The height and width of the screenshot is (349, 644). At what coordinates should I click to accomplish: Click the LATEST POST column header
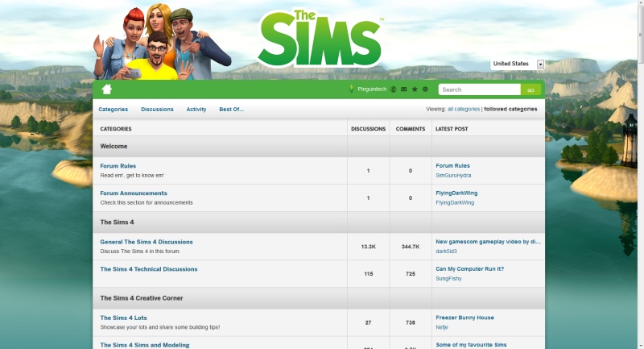click(x=452, y=129)
